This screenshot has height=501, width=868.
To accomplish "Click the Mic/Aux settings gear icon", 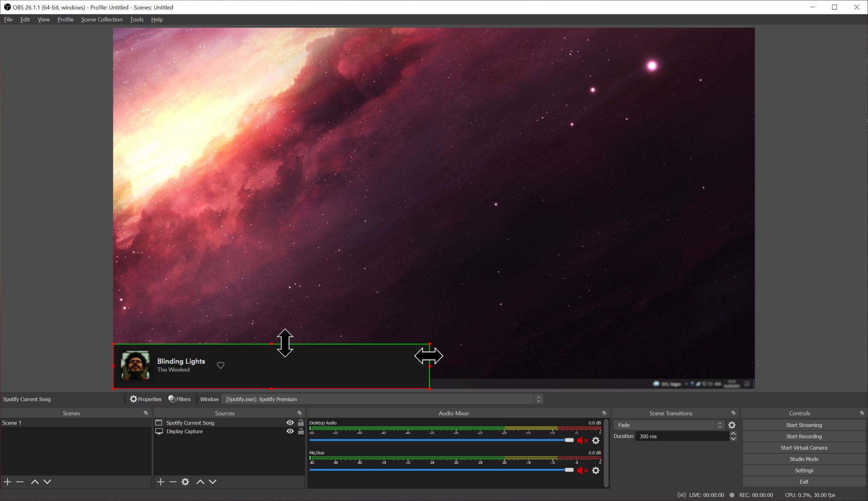I will 595,470.
